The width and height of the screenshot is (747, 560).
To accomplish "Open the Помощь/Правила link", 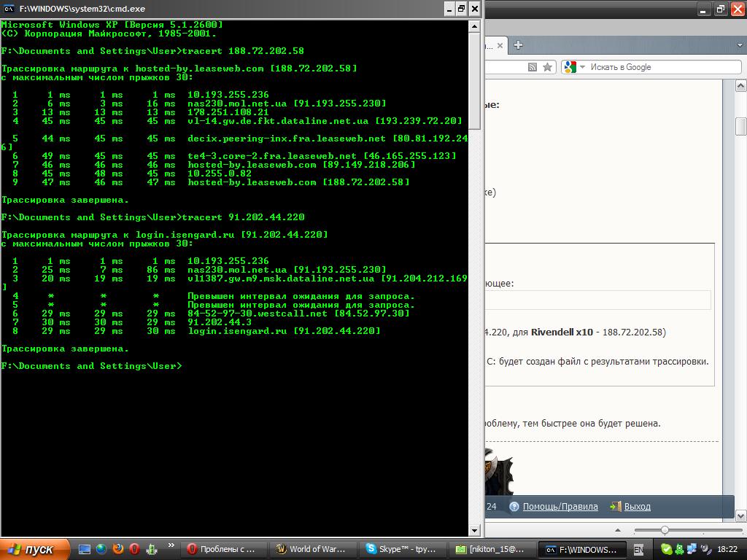I will pos(560,507).
